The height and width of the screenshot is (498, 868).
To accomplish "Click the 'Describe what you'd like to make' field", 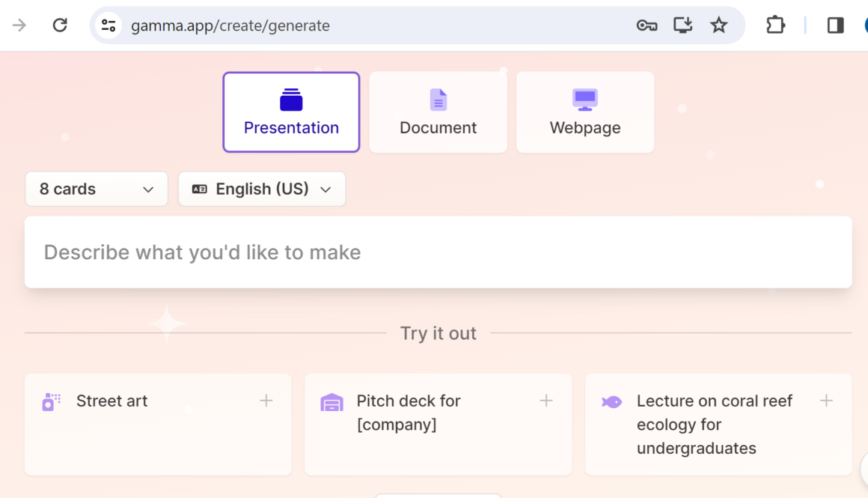I will 438,252.
